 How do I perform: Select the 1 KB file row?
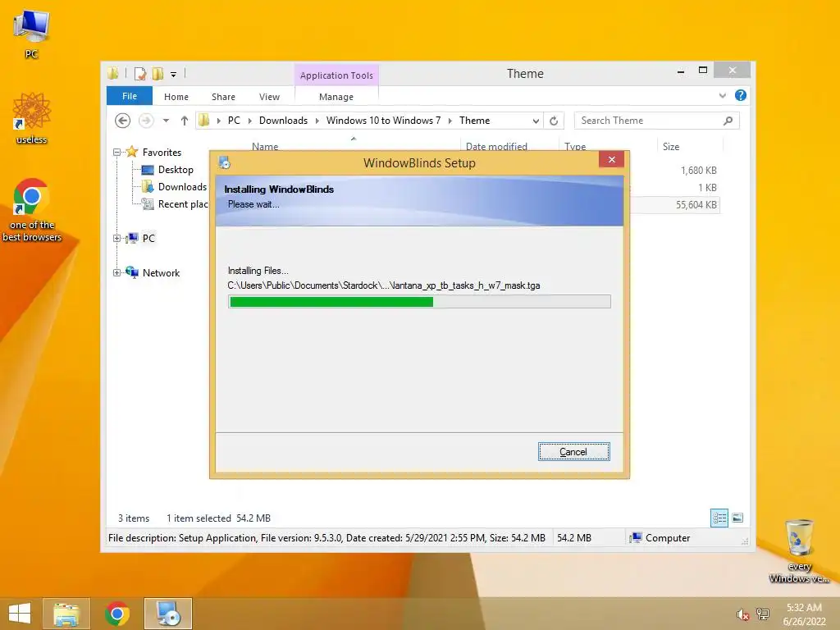click(675, 188)
